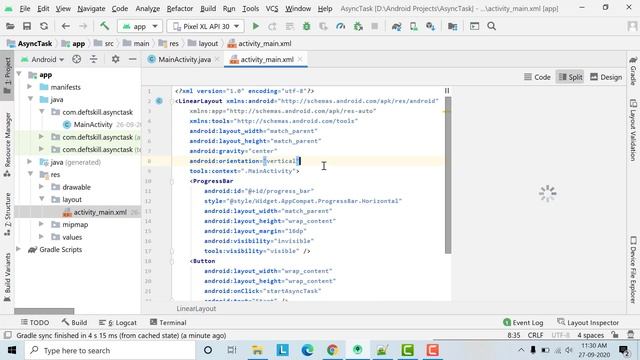640x360 pixels.
Task: Click Windows search box in taskbar
Action: [x=109, y=350]
